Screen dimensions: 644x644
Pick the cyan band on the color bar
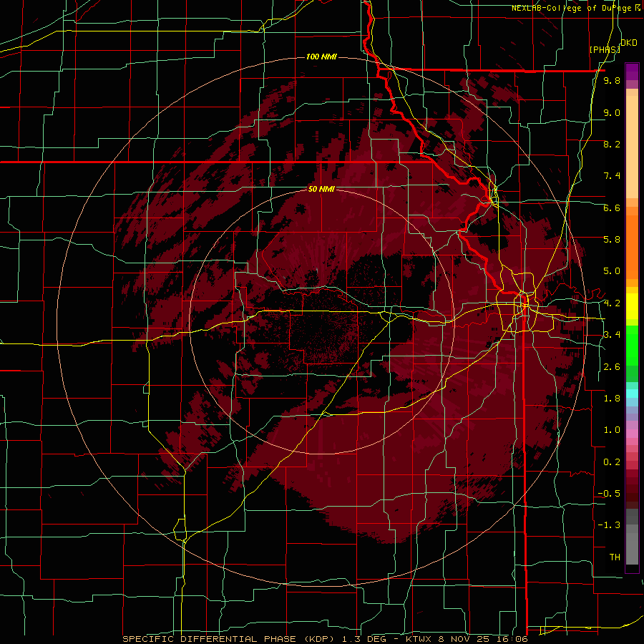[x=632, y=393]
